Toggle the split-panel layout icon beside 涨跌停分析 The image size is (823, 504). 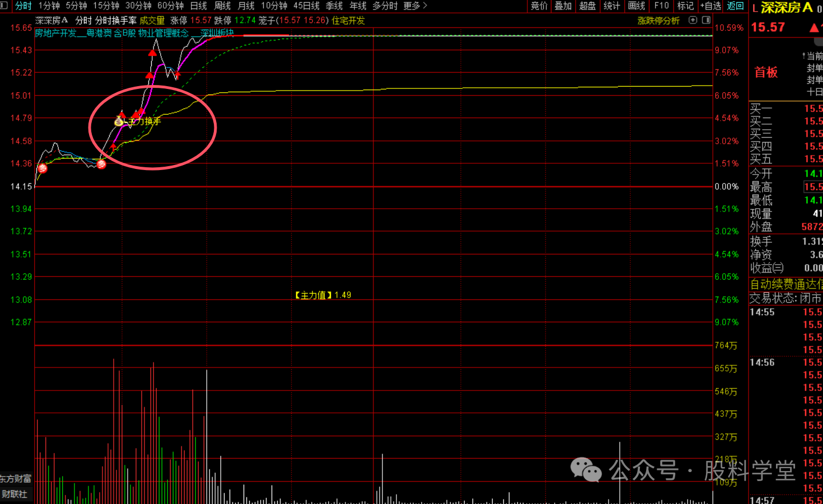pyautogui.click(x=706, y=20)
